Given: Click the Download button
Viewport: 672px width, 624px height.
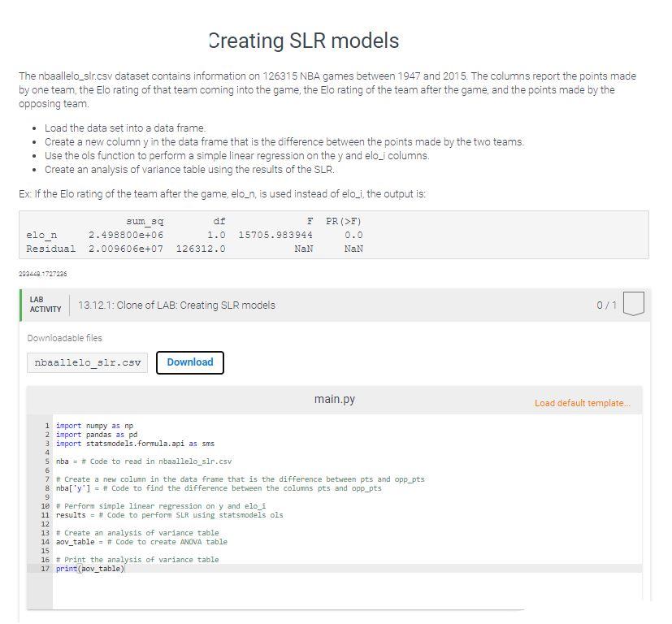Looking at the screenshot, I should coord(189,362).
